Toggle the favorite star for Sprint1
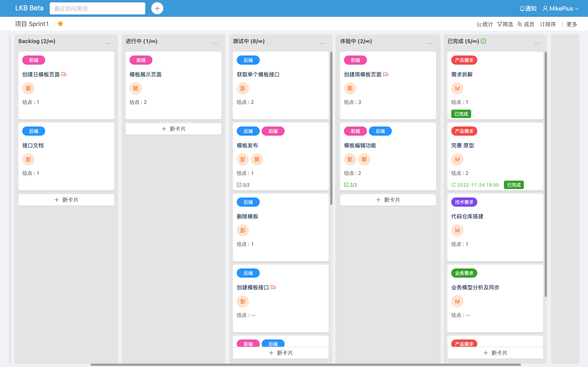Image resolution: width=588 pixels, height=367 pixels. (x=60, y=24)
